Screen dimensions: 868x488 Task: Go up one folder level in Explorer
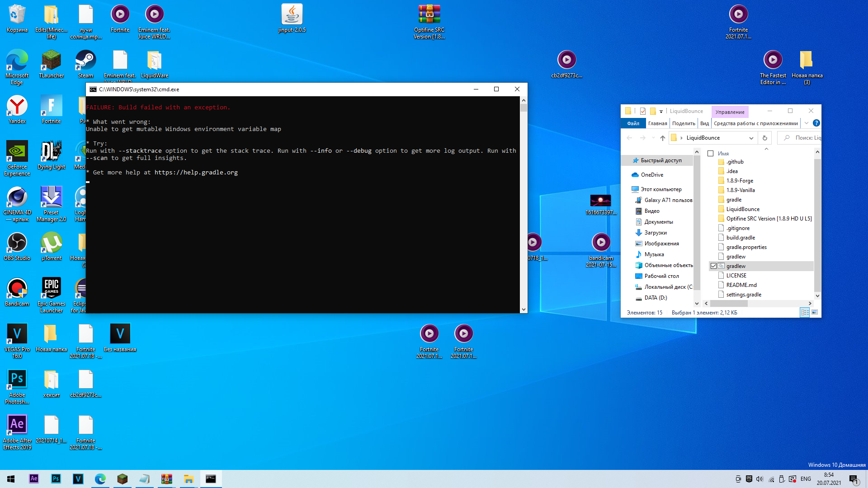662,138
